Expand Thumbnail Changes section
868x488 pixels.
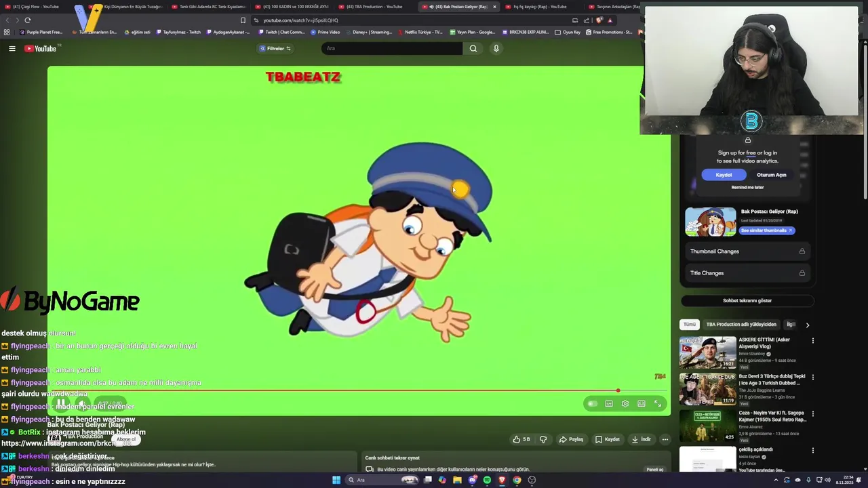[x=747, y=251]
